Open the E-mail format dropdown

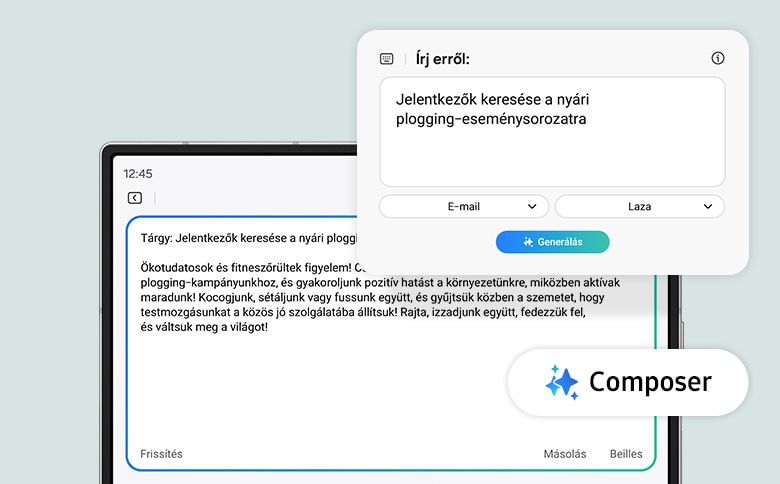(463, 206)
